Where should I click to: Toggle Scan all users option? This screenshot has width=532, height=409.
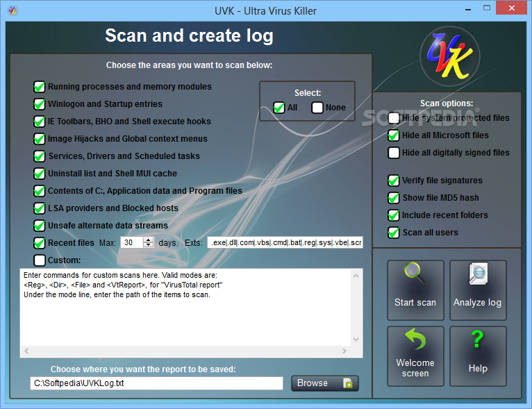(394, 233)
